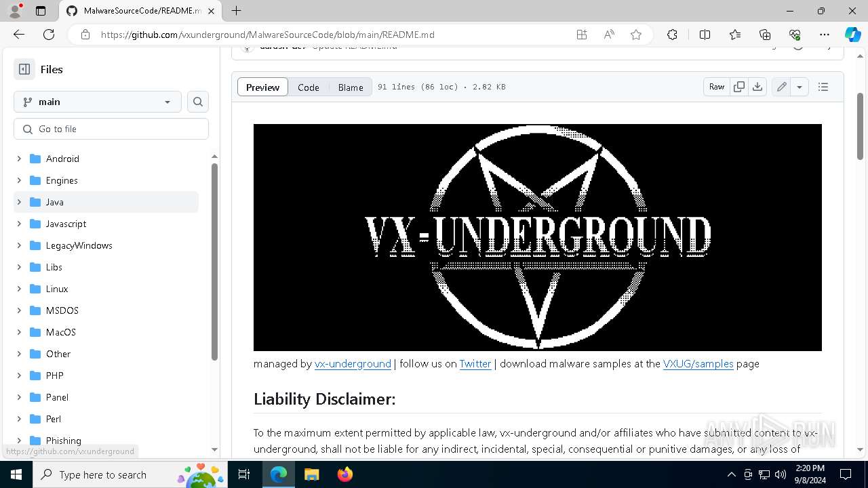Open the Favorites list icon
Screen dimensions: 868x488
735,35
